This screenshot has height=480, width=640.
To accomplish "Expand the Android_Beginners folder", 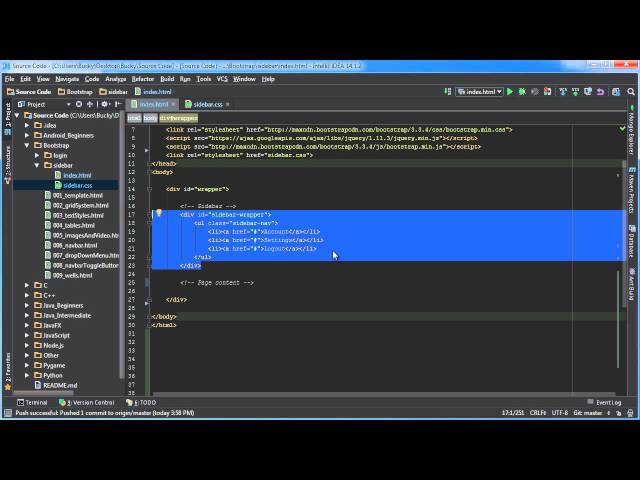I will pos(27,136).
